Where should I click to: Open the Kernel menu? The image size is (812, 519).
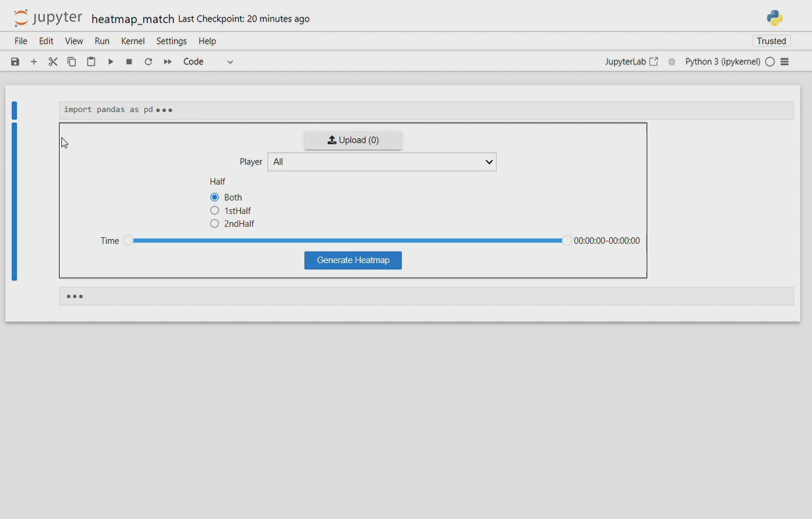133,41
